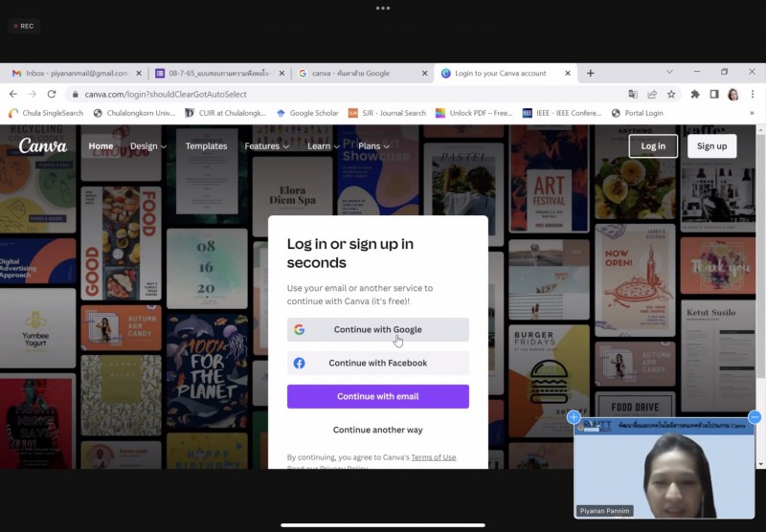Click the browser forward arrow
Screen dimensions: 766x532
click(x=33, y=94)
